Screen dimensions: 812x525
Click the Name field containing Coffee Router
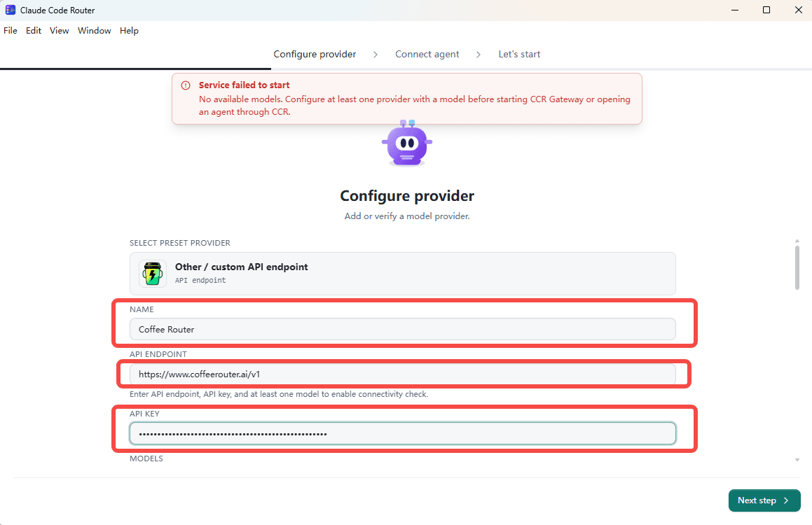coord(402,329)
